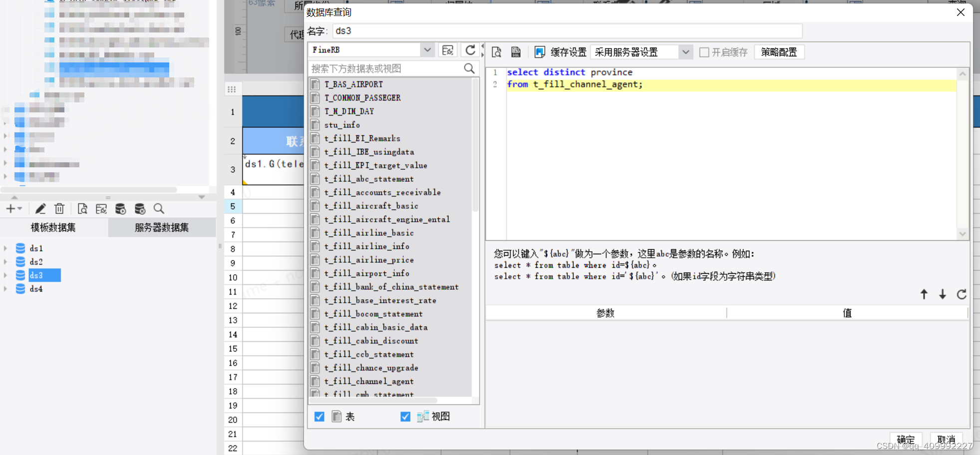Click the 参数 column header
The width and height of the screenshot is (980, 455).
point(606,313)
